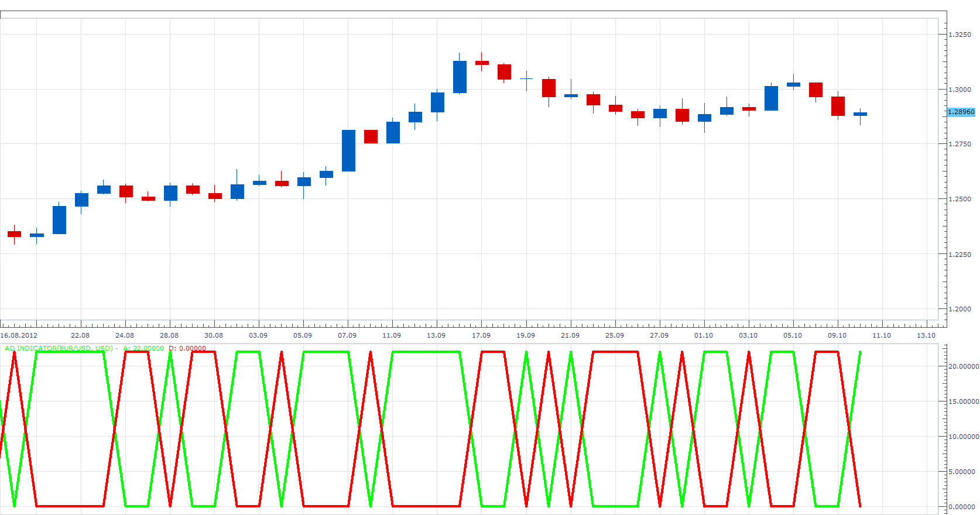
Task: Click the 1.2000 price axis label
Action: coord(960,309)
